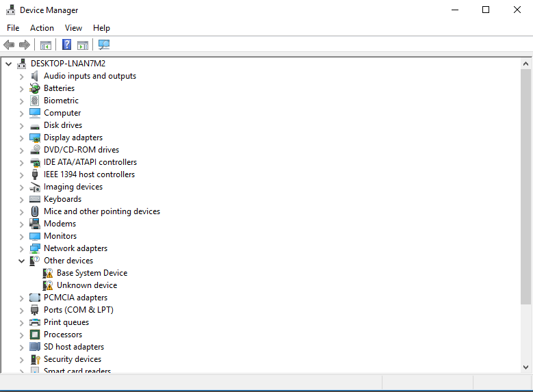The image size is (533, 392).
Task: Click the Show/Hide Console Tree toolbar icon
Action: 46,45
